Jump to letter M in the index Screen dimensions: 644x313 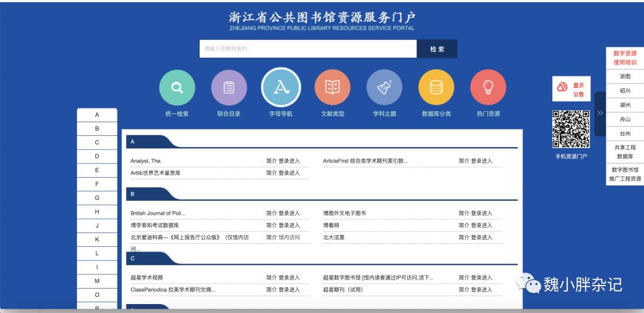97,281
